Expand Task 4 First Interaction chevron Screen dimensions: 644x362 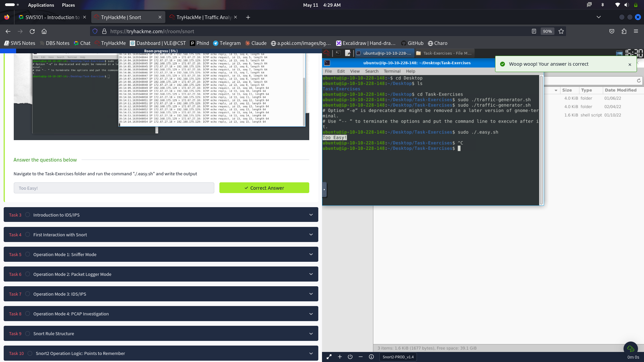point(311,235)
